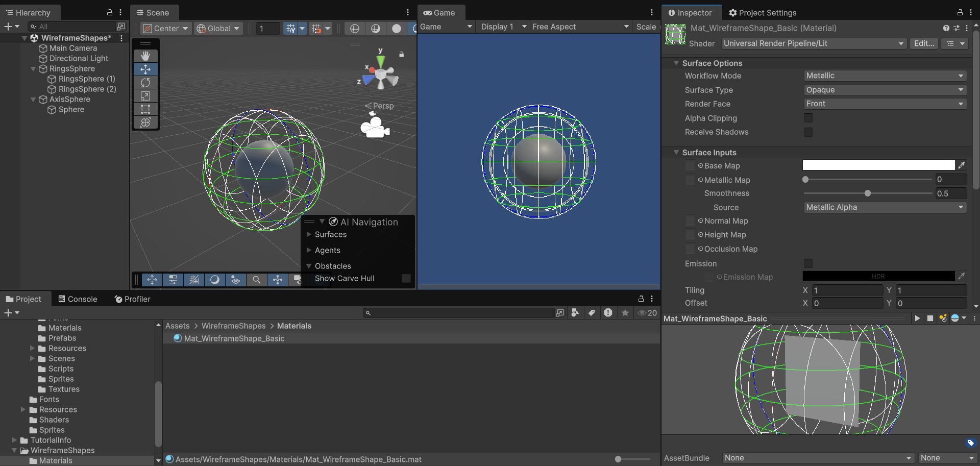Select the Scale tool
Screen dimensions: 980x466
(145, 96)
